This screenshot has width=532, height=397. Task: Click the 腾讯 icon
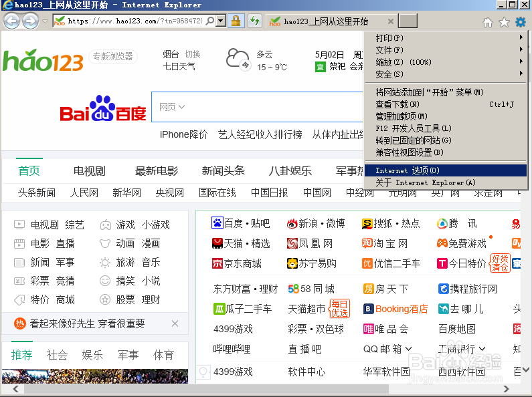442,223
